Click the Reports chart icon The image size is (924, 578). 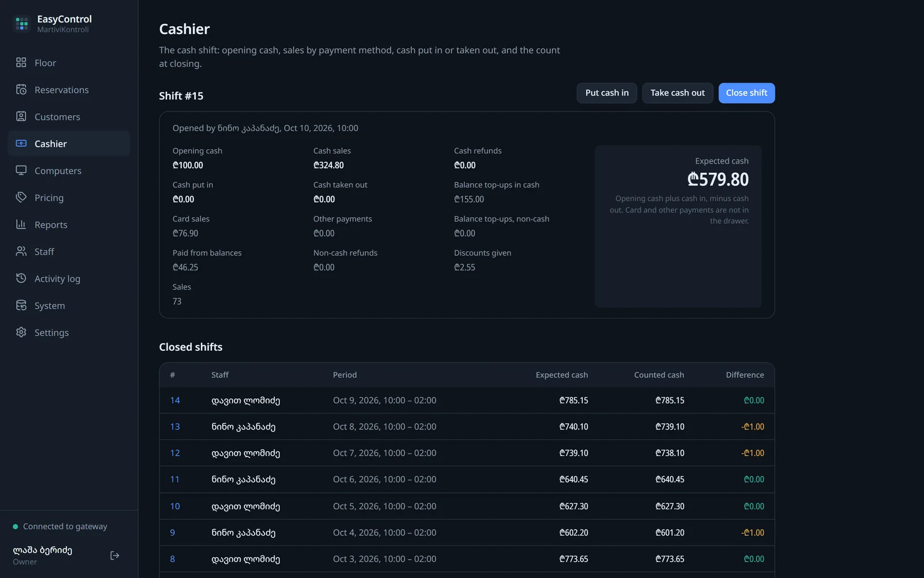(x=21, y=224)
